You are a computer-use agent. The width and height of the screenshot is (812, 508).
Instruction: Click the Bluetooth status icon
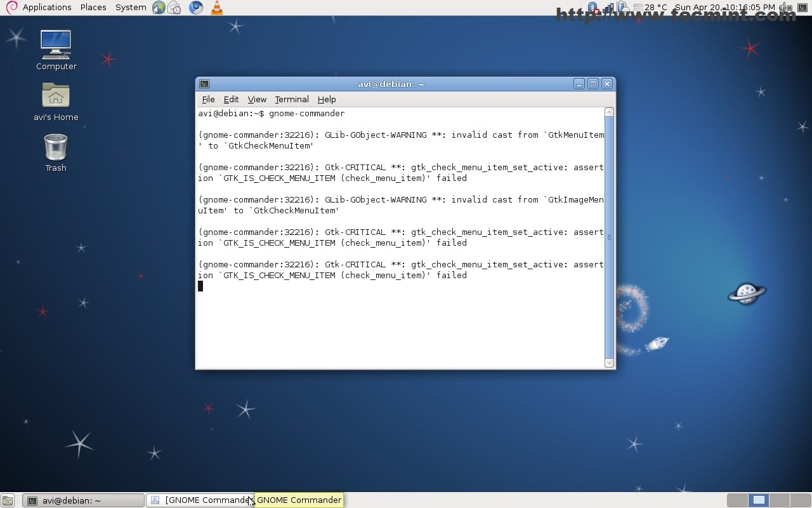[x=593, y=8]
